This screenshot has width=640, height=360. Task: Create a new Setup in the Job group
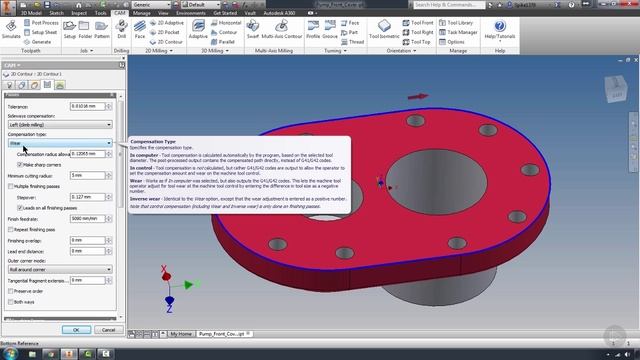(69, 29)
